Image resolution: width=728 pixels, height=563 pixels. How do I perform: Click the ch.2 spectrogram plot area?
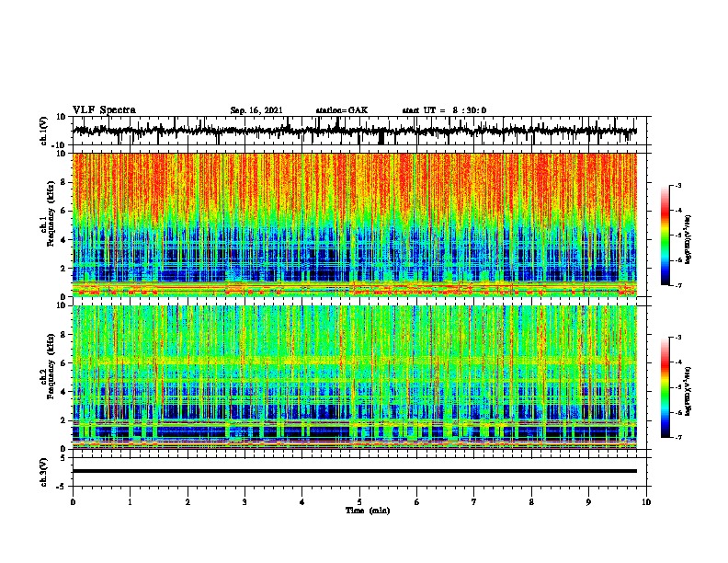[x=354, y=377]
